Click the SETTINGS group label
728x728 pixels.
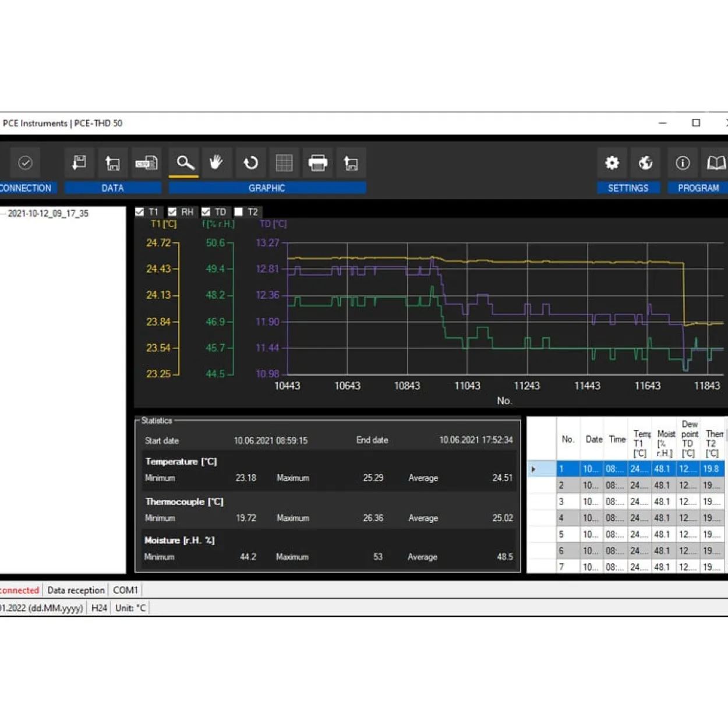tap(628, 188)
